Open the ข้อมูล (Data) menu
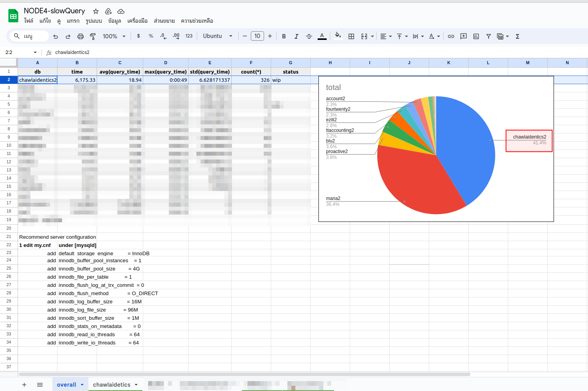Image resolution: width=588 pixels, height=391 pixels. click(x=115, y=21)
